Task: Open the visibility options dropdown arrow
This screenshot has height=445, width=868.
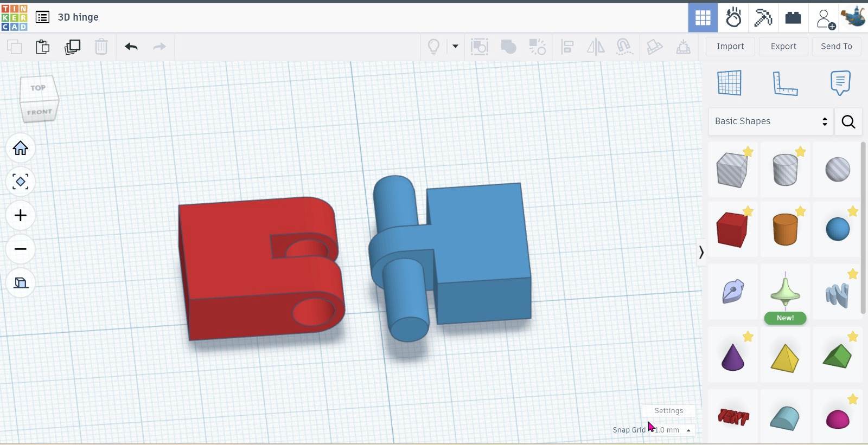Action: coord(455,47)
